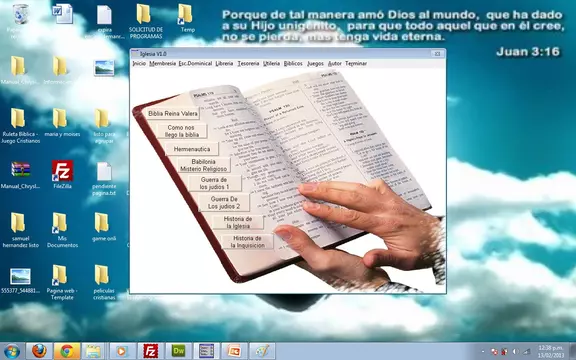
Task: Click the Windows Start orb
Action: tap(12, 351)
